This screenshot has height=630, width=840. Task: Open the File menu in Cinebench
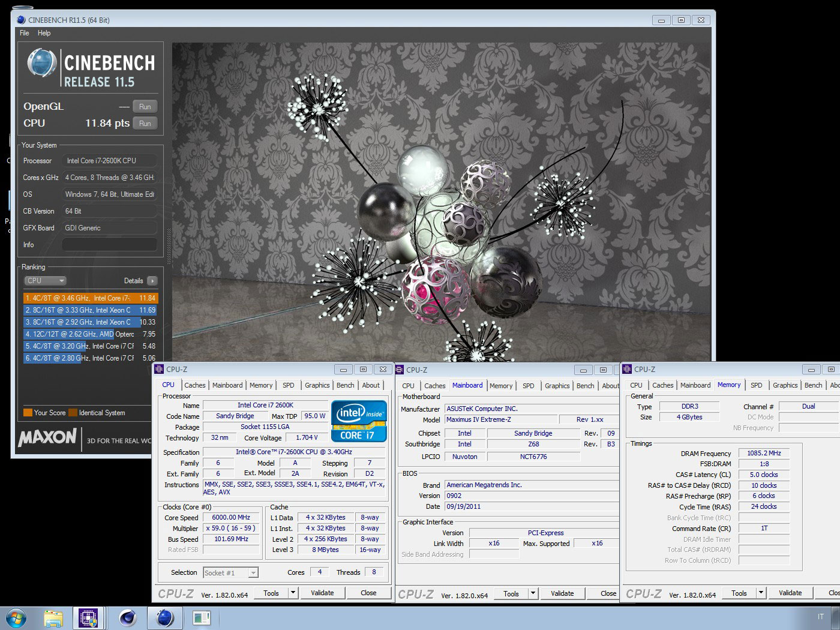tap(25, 33)
